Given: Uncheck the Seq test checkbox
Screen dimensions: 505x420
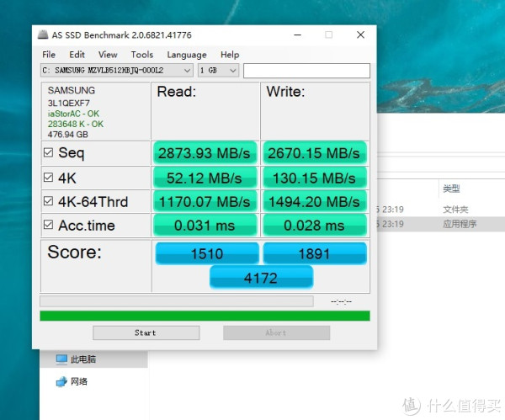Looking at the screenshot, I should click(49, 153).
